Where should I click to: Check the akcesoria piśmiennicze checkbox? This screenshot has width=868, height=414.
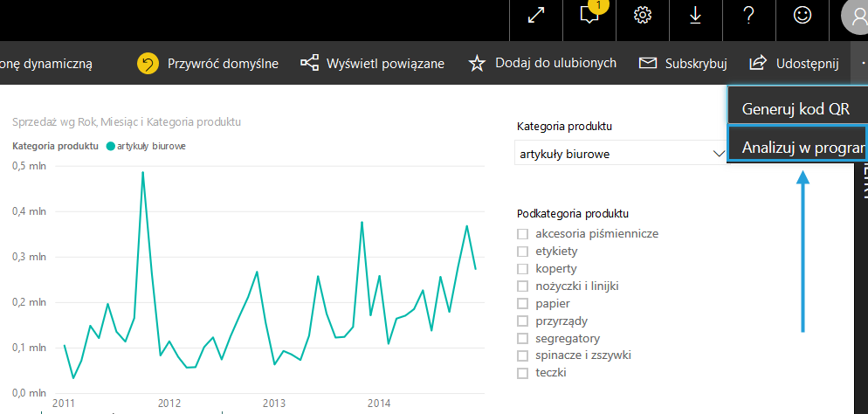[x=523, y=234]
